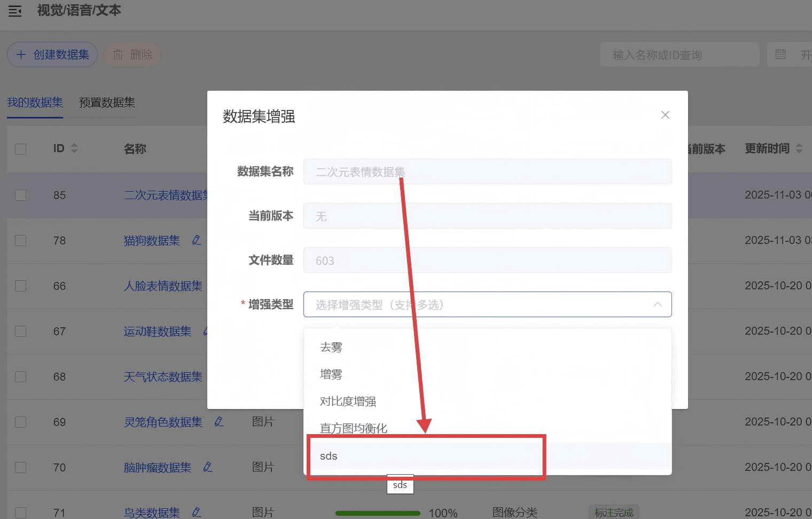Screen dimensions: 812x519
Task: Collapse the 增强类型 dropdown via its chevron
Action: click(658, 304)
